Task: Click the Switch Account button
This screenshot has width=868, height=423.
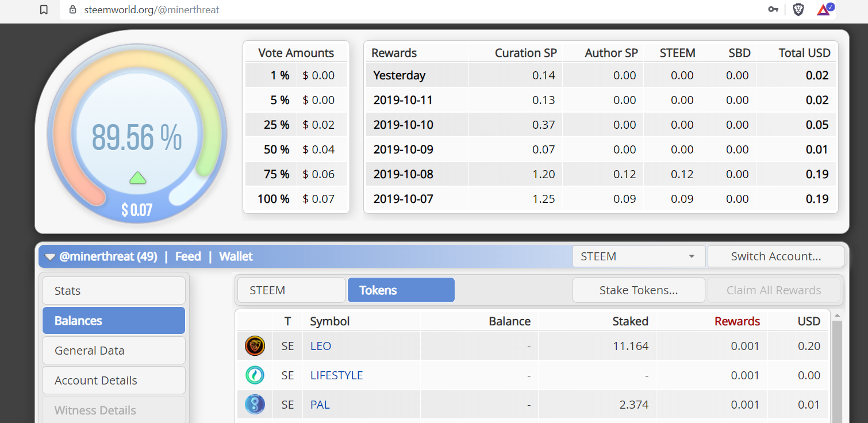Action: click(776, 256)
